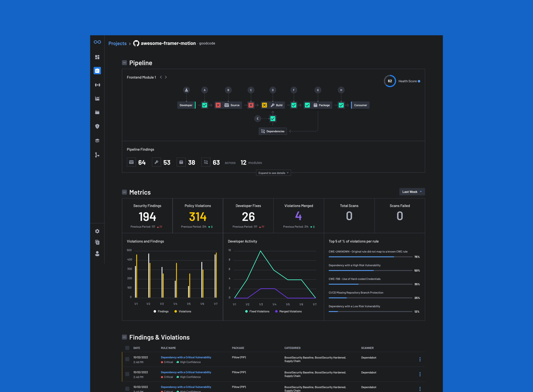The width and height of the screenshot is (533, 392).
Task: Open the branch merge sidebar icon
Action: click(97, 155)
